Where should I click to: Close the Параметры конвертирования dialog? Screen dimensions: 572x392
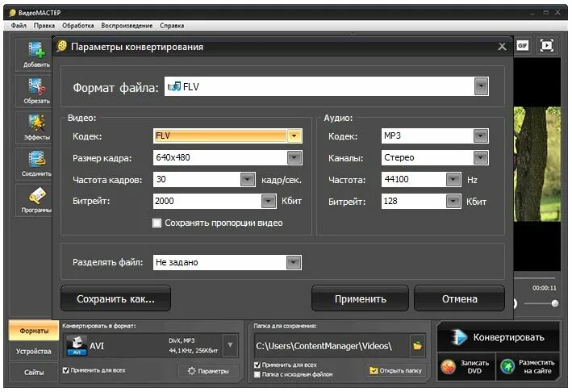[x=502, y=47]
